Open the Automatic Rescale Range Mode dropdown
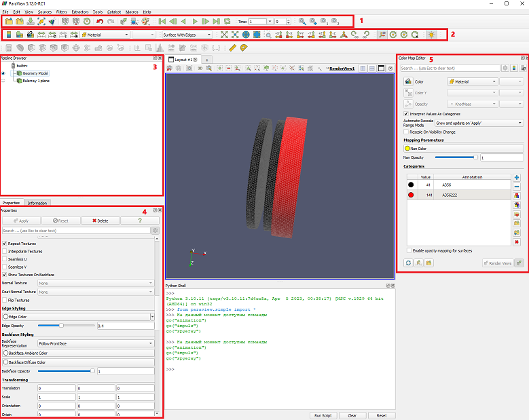Viewport: 529px width, 420px height. 479,123
